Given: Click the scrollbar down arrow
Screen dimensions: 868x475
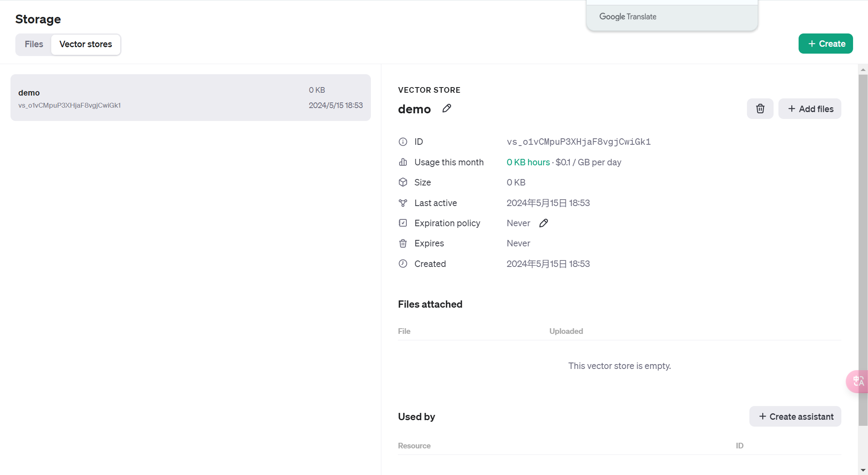Looking at the screenshot, I should (863, 470).
